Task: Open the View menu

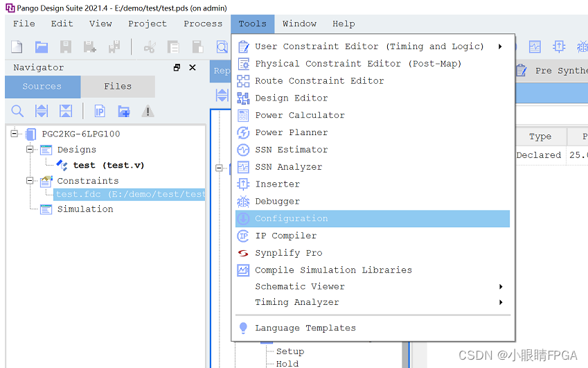Action: 100,24
